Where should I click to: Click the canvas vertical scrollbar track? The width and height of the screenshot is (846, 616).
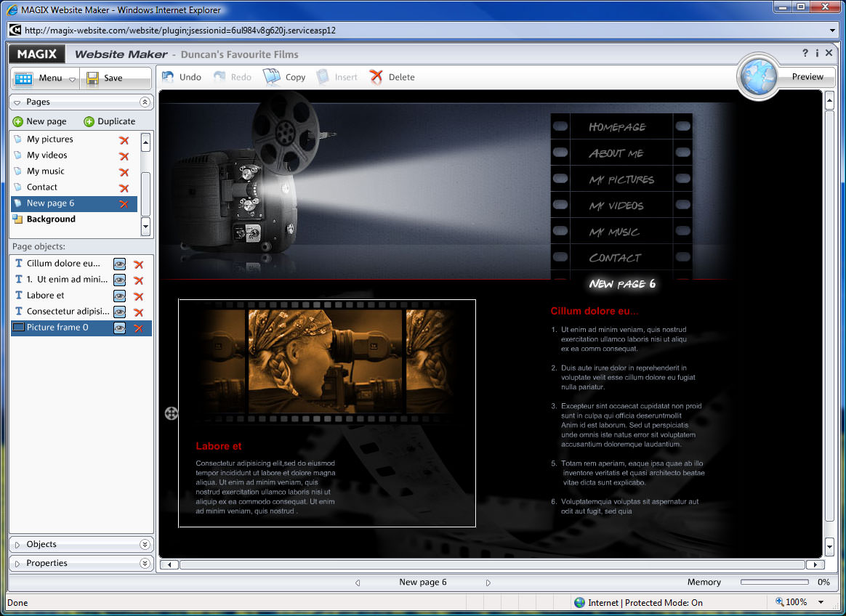830,315
